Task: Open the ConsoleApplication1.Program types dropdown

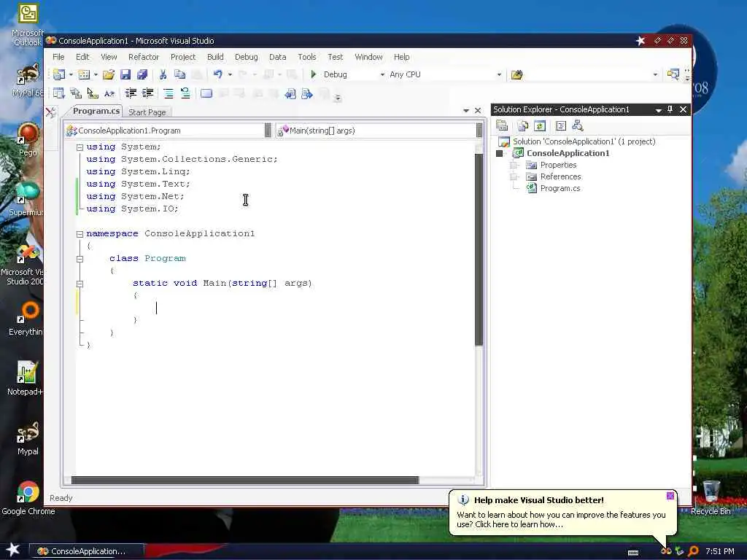Action: tap(268, 131)
